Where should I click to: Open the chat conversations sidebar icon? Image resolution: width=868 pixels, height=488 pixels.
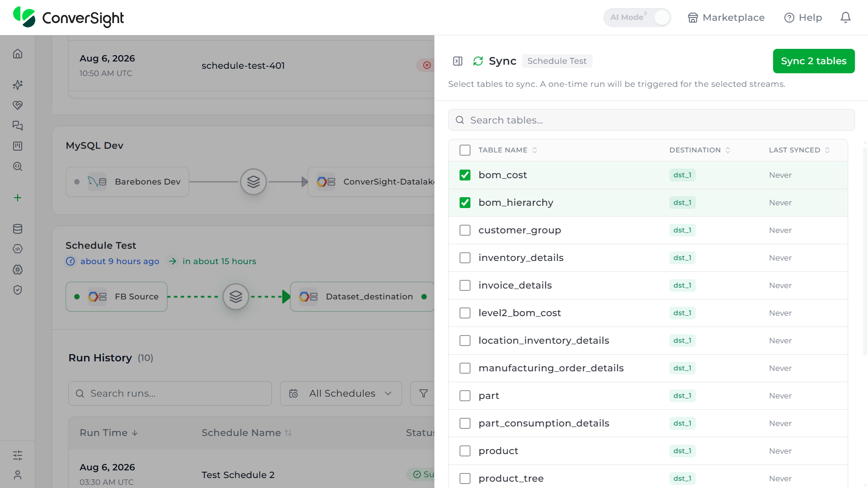coord(18,126)
